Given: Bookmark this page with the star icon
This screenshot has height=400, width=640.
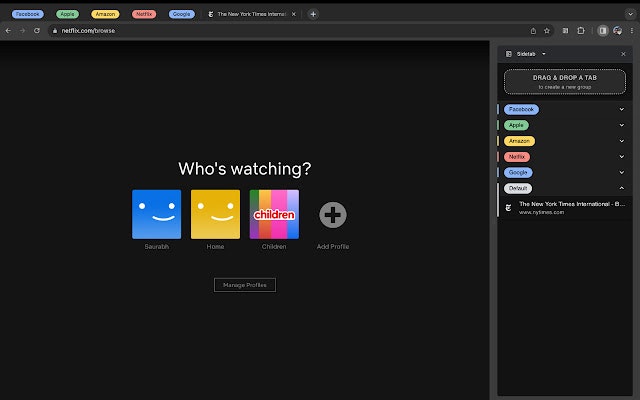Looking at the screenshot, I should coord(547,31).
